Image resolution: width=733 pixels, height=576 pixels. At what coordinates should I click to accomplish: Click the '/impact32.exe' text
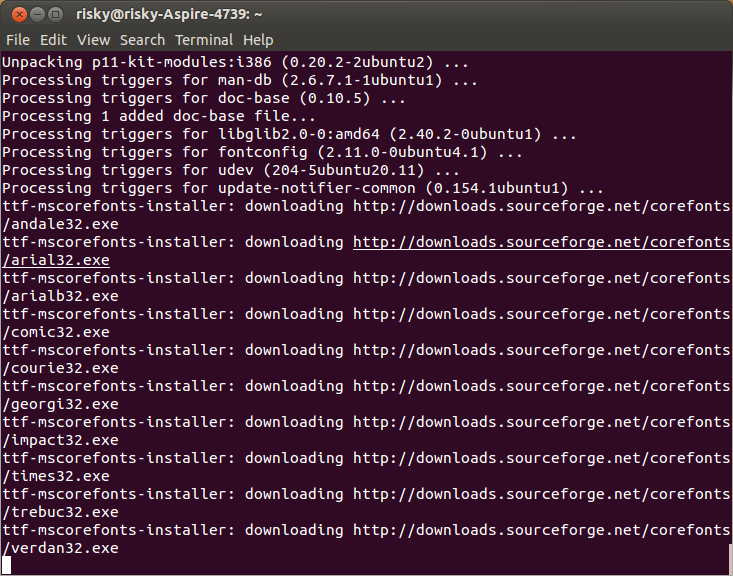pos(60,440)
